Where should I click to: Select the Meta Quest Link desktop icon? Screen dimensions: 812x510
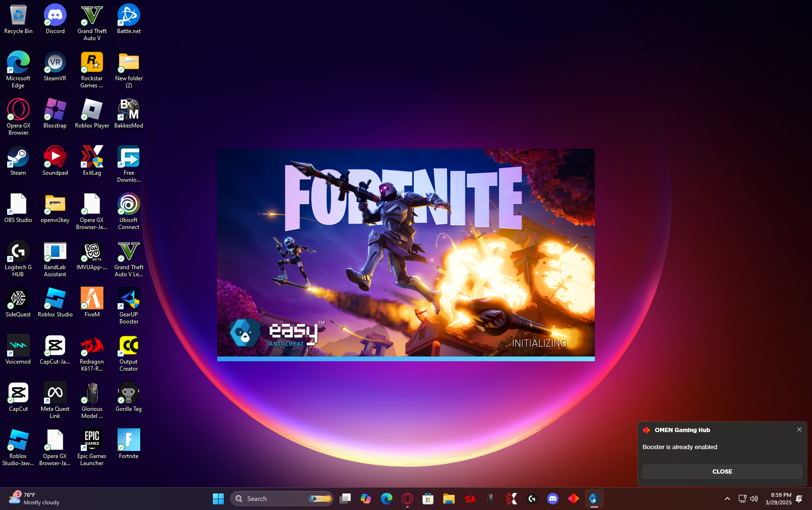[x=55, y=400]
